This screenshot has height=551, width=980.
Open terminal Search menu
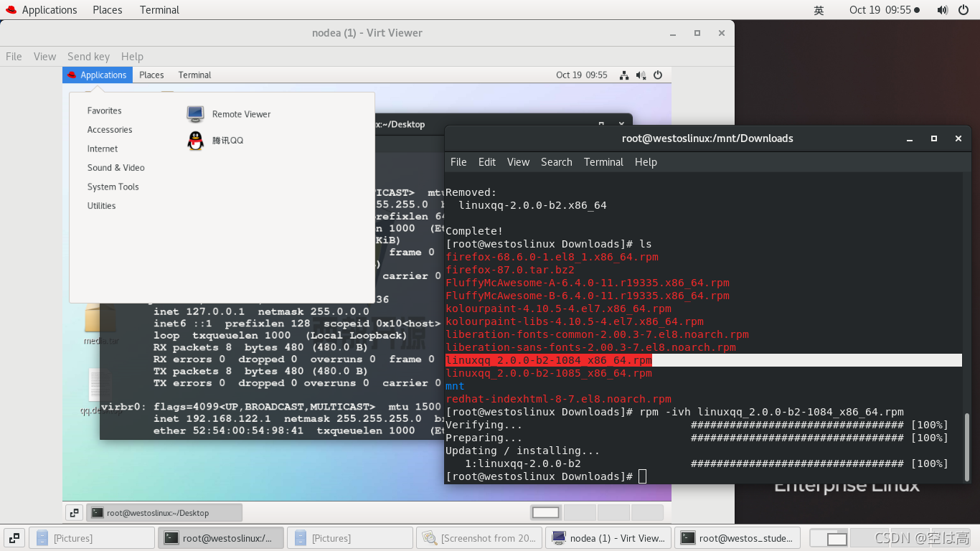557,162
